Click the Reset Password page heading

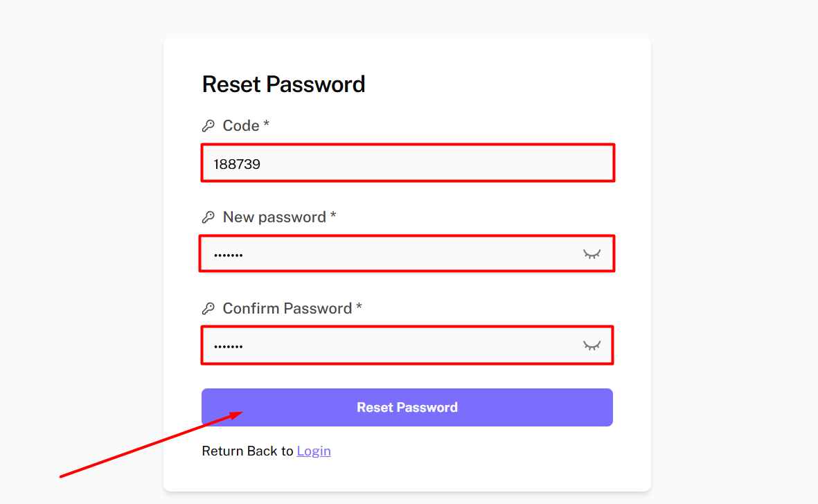click(x=283, y=84)
